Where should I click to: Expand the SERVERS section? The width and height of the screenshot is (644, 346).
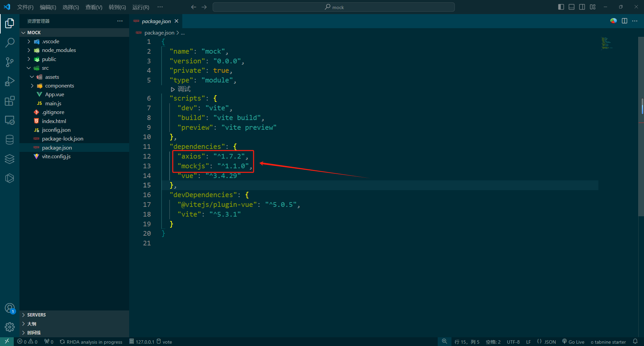click(x=36, y=315)
